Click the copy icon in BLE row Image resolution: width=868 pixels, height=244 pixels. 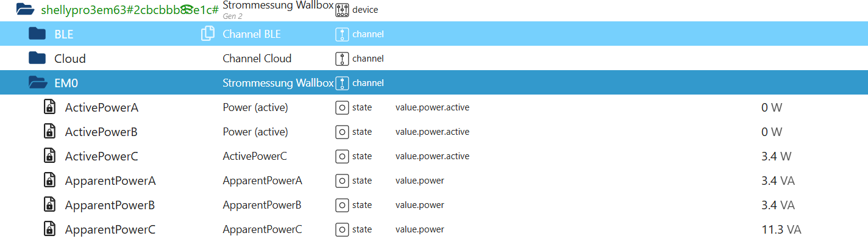207,34
